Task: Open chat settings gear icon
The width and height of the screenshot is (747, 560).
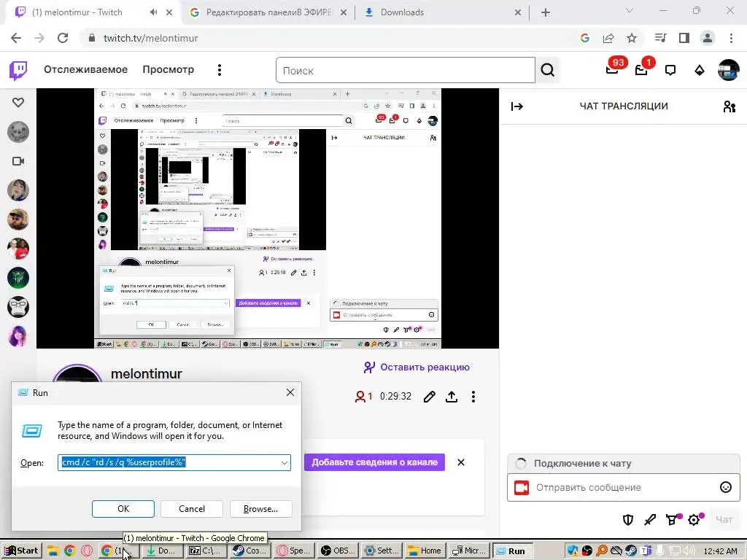Action: point(694,519)
